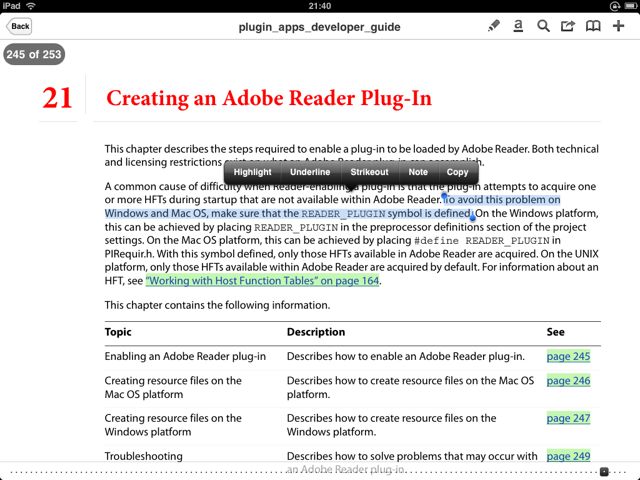Tap the selection start handle
The image size is (640, 480).
444,197
